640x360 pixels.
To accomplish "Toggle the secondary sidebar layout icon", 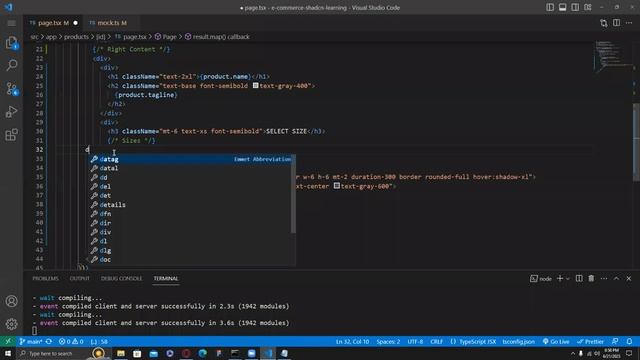I will 575,7.
